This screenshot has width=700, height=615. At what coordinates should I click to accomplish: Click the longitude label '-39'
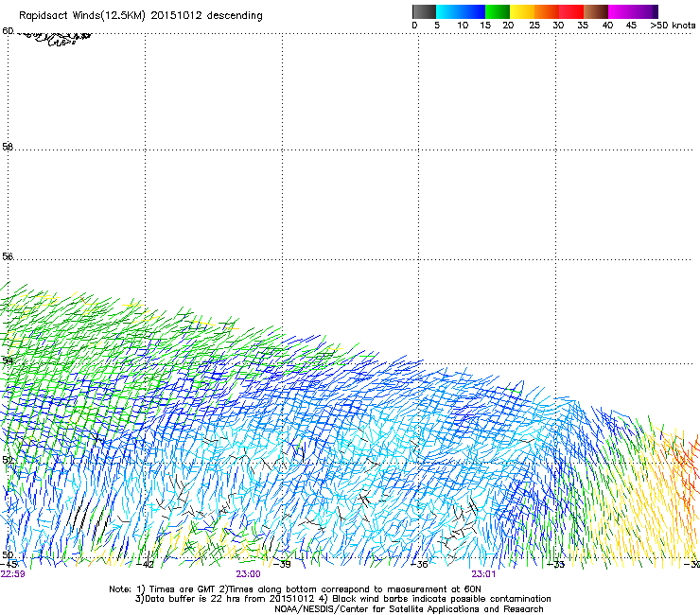pyautogui.click(x=282, y=565)
